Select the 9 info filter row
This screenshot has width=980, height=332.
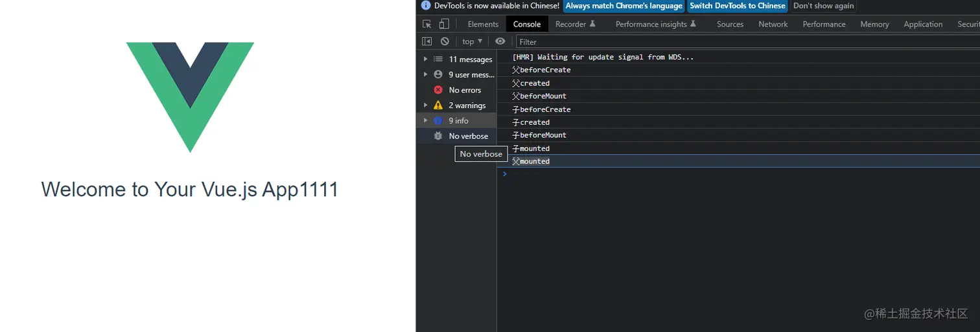coord(456,120)
